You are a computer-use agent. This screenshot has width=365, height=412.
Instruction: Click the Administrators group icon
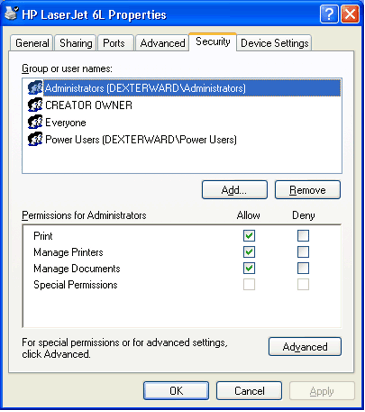pyautogui.click(x=35, y=88)
